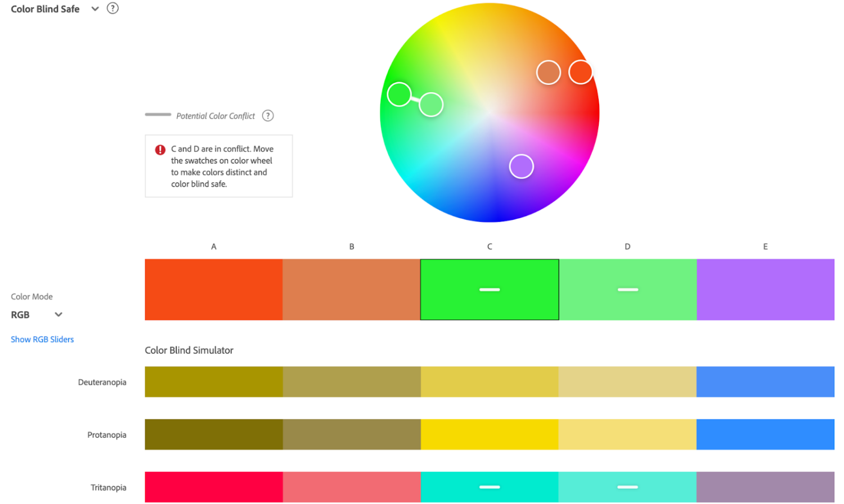Click the Potential Color Conflict help icon
844x504 pixels.
click(x=268, y=115)
